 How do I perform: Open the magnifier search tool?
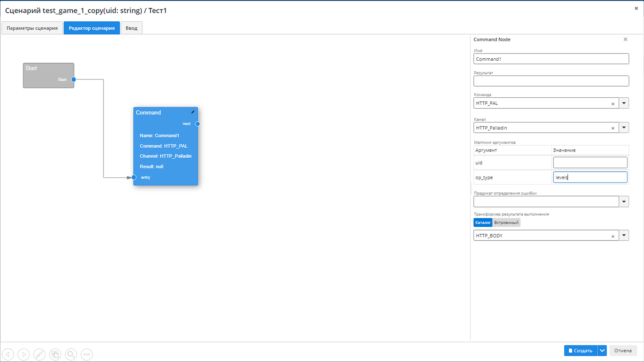(71, 354)
